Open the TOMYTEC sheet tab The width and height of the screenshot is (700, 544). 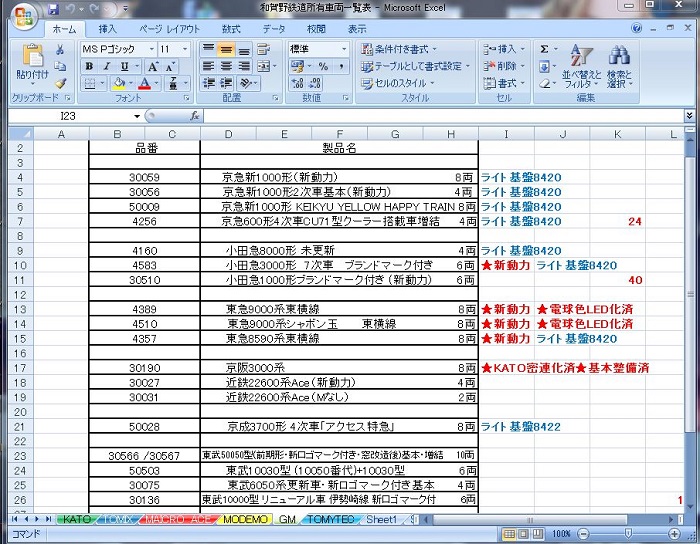point(330,519)
